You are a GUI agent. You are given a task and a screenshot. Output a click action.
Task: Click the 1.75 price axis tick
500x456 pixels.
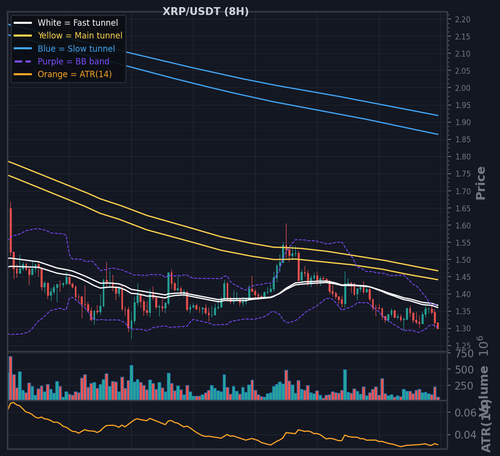[463, 174]
